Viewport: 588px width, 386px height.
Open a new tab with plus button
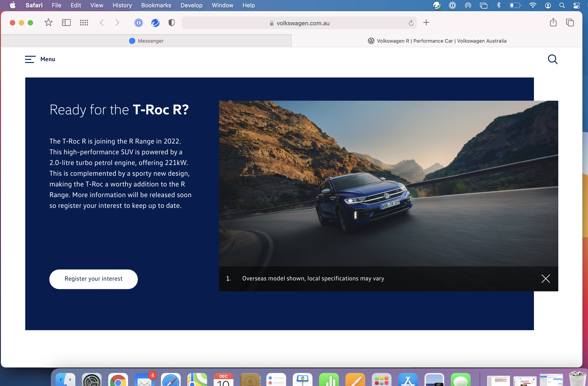[426, 23]
